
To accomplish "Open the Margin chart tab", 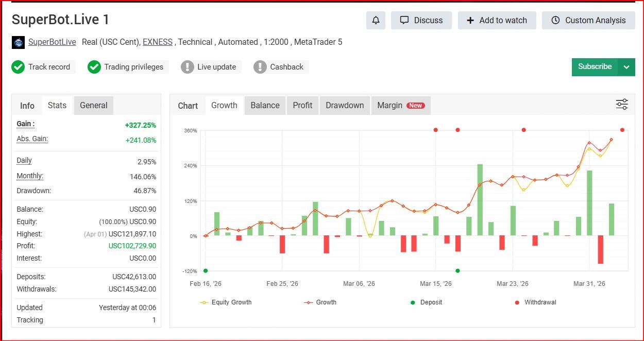I will pos(401,105).
